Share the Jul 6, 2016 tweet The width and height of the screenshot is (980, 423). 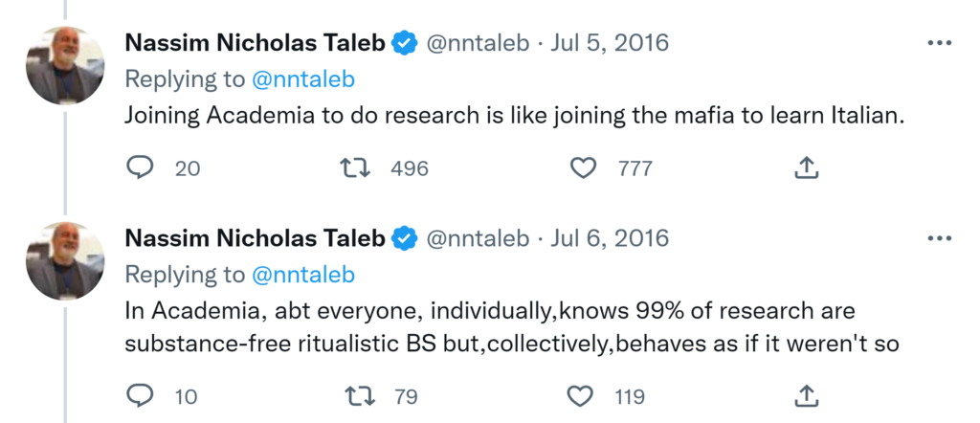point(807,395)
